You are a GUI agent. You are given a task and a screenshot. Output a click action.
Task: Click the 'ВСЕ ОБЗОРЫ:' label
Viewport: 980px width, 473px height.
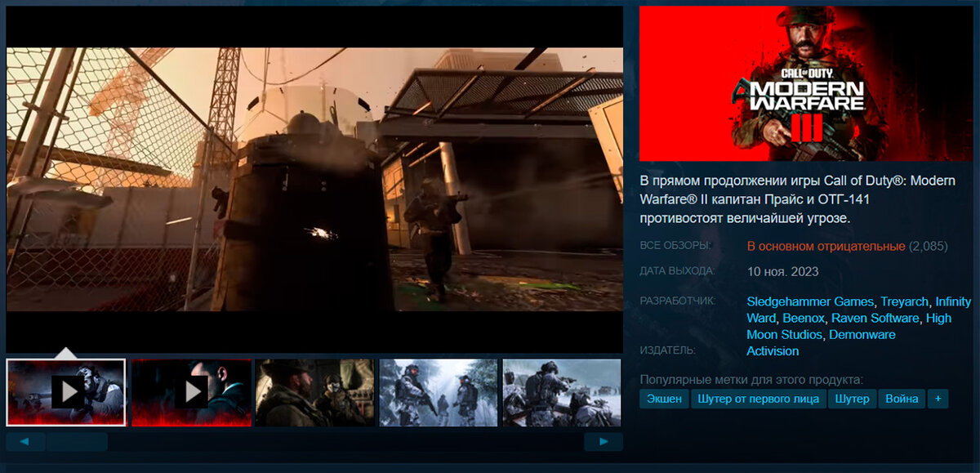point(675,245)
